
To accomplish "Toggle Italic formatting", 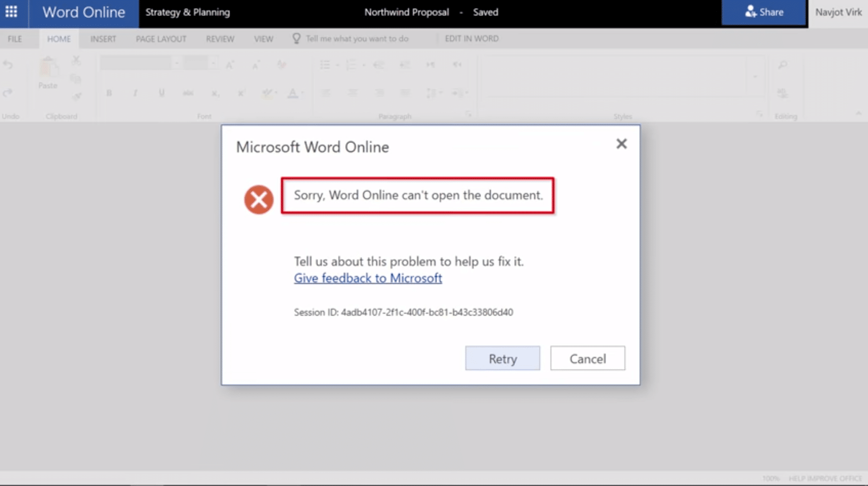I will [x=135, y=93].
